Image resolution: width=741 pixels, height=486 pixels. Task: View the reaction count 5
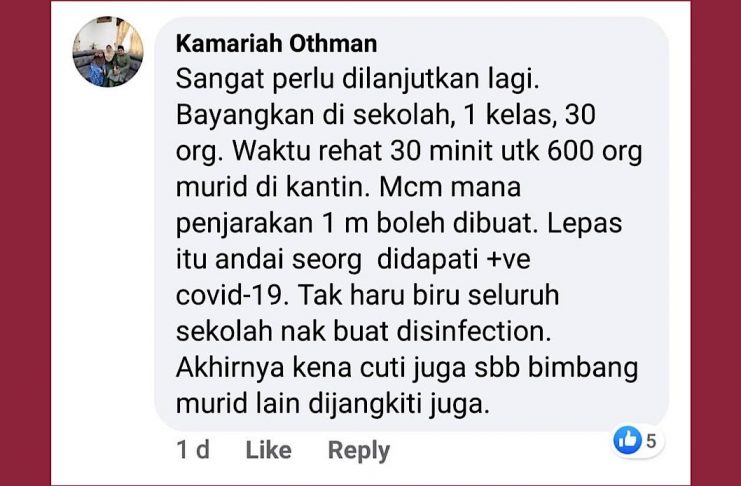pos(651,441)
